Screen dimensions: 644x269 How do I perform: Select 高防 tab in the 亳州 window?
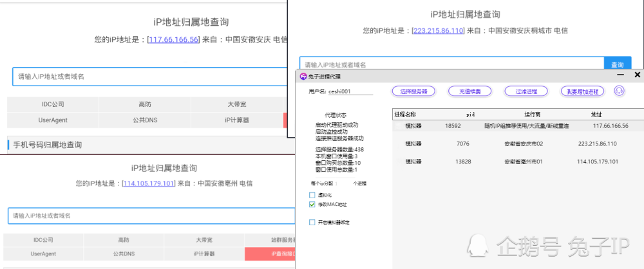(124, 240)
